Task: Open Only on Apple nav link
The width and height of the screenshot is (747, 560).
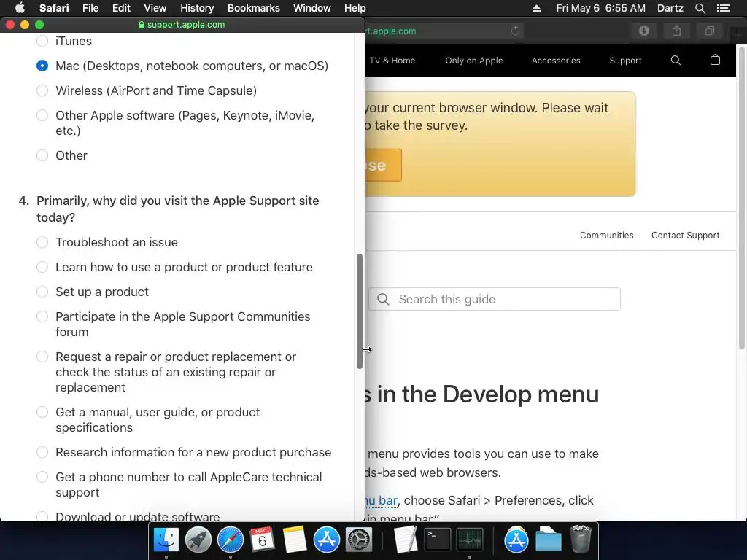Action: (x=474, y=61)
